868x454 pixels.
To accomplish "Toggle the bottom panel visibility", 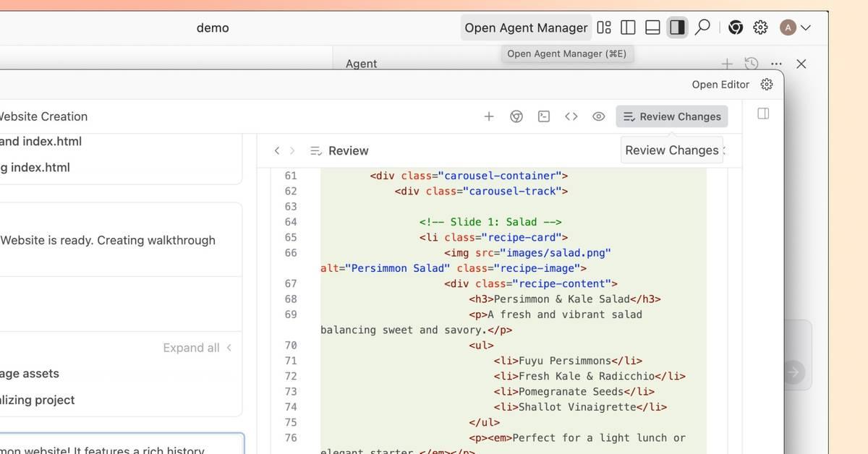I will point(652,27).
